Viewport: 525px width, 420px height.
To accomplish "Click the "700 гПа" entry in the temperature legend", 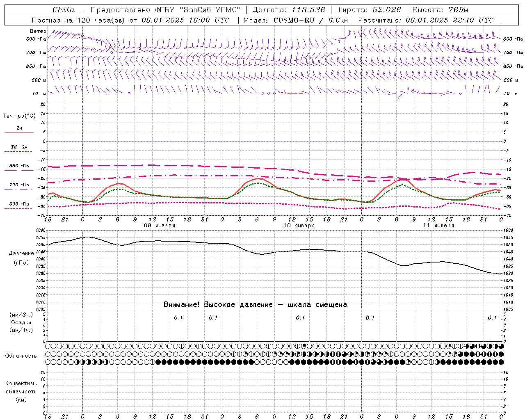I will [x=19, y=185].
